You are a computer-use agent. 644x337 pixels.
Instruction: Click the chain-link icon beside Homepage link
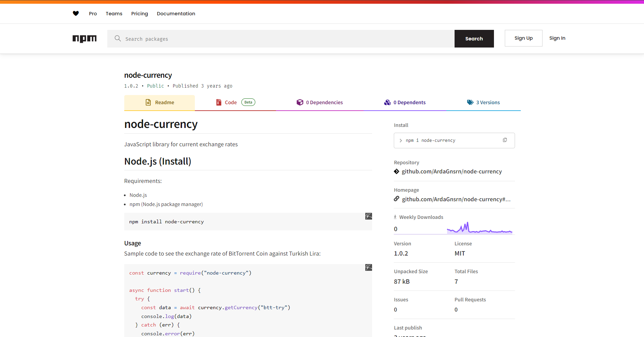pyautogui.click(x=397, y=199)
